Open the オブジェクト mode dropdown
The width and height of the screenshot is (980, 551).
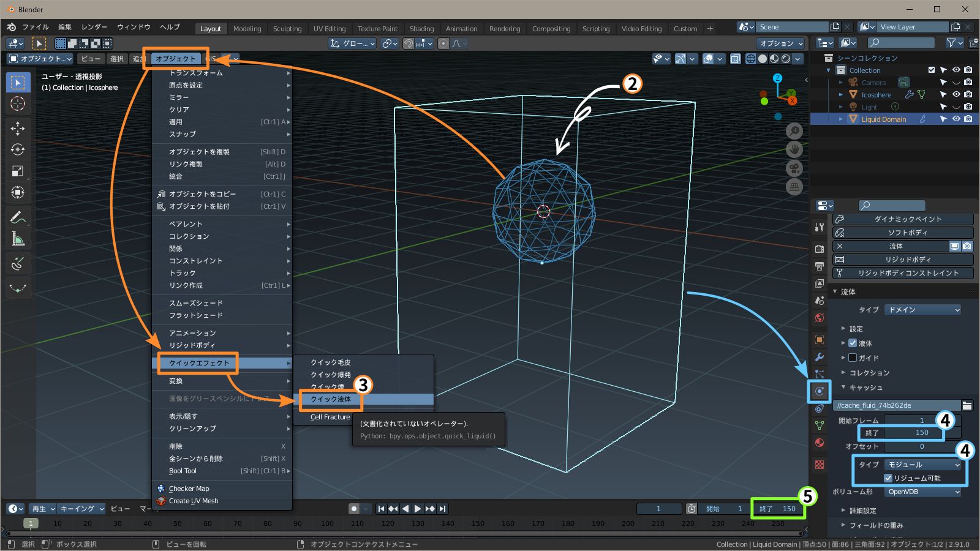point(40,59)
